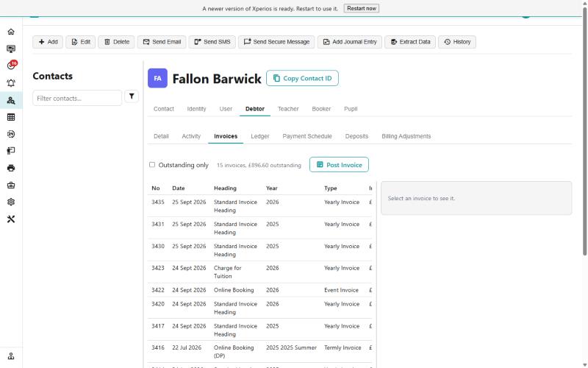588x368 pixels.
Task: Open the sidebar icon with red 16 badge
Action: tap(12, 66)
